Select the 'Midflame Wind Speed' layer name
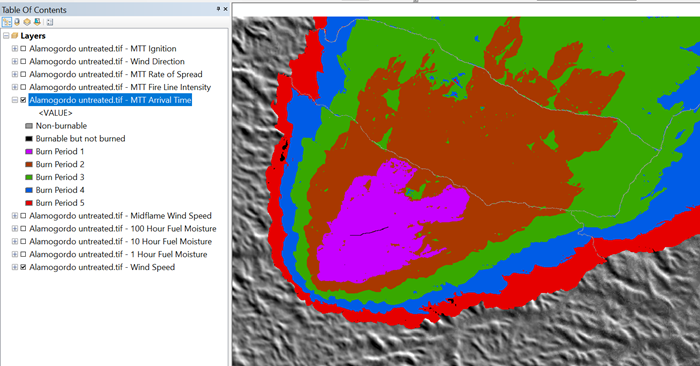This screenshot has height=366, width=700. tap(120, 216)
